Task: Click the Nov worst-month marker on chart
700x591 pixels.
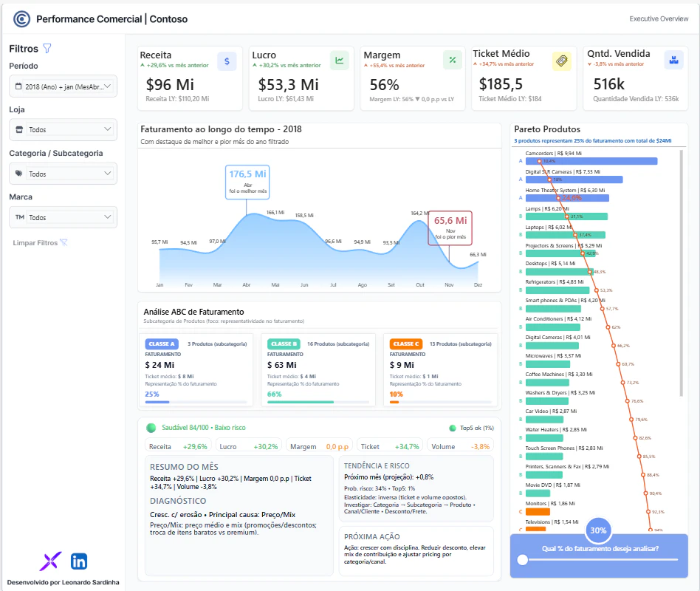Action: 450,228
